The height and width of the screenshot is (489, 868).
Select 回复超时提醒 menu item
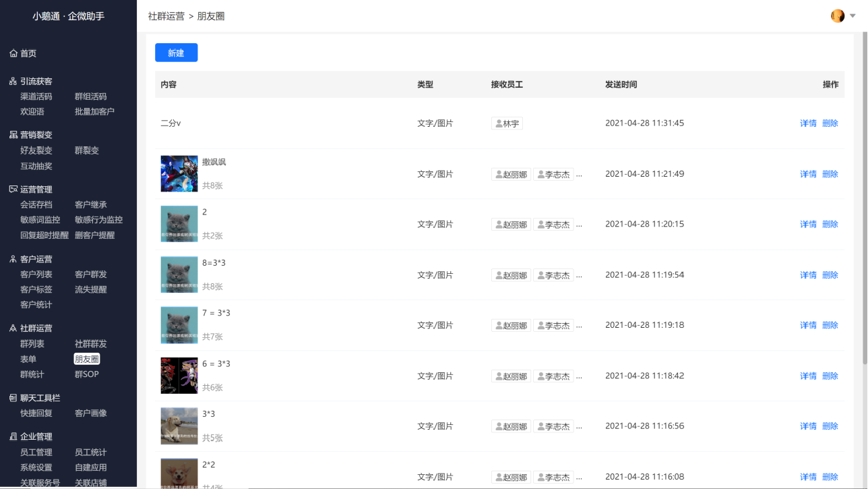point(44,235)
